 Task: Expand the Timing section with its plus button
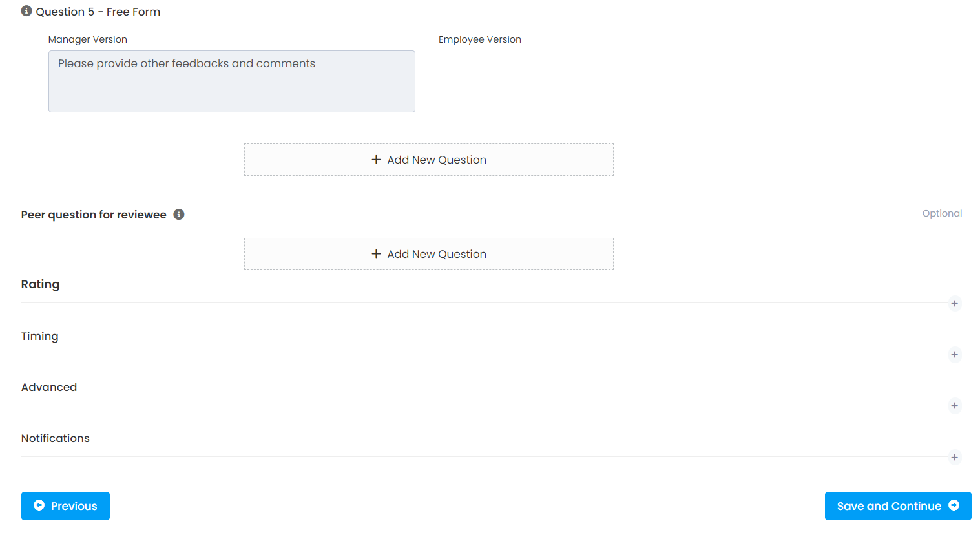tap(954, 355)
